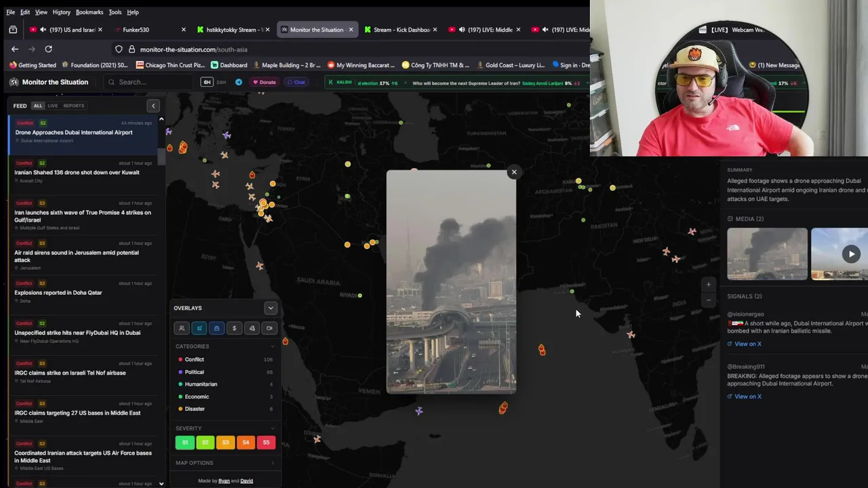Screen dimensions: 868x488
Task: Toggle the camera overlay icon
Action: pos(270,328)
